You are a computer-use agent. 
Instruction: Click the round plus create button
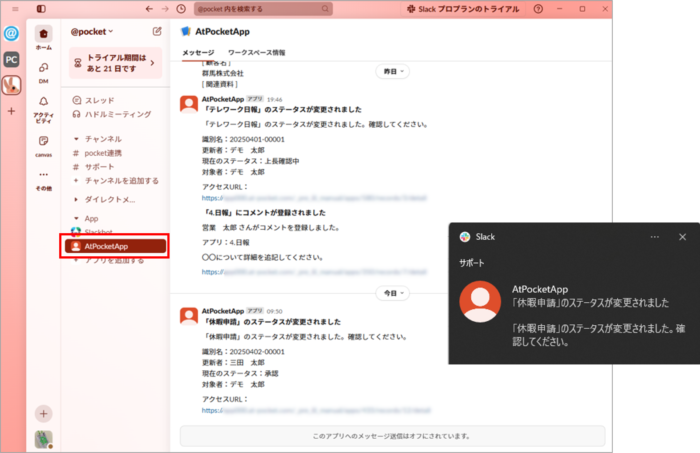(43, 414)
